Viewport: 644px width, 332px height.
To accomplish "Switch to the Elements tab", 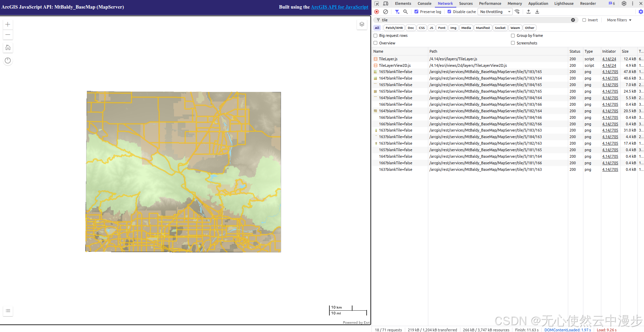I will [403, 3].
